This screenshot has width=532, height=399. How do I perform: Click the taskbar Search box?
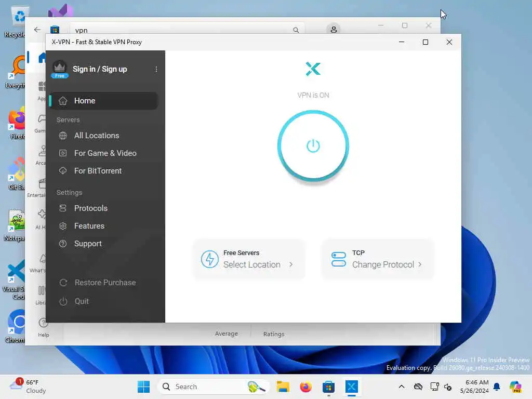click(213, 387)
